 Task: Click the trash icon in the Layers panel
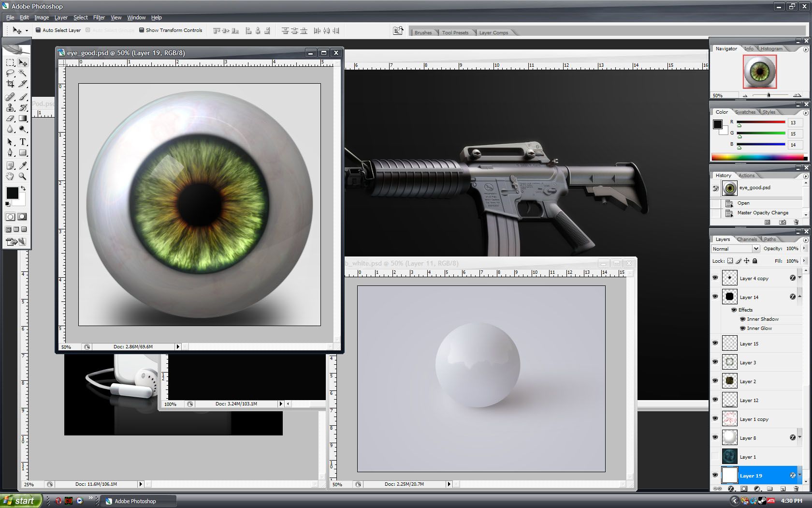797,489
